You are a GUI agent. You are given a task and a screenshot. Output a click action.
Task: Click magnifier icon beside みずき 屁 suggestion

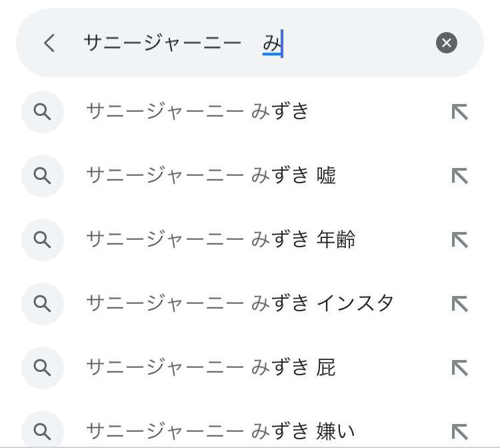point(43,367)
